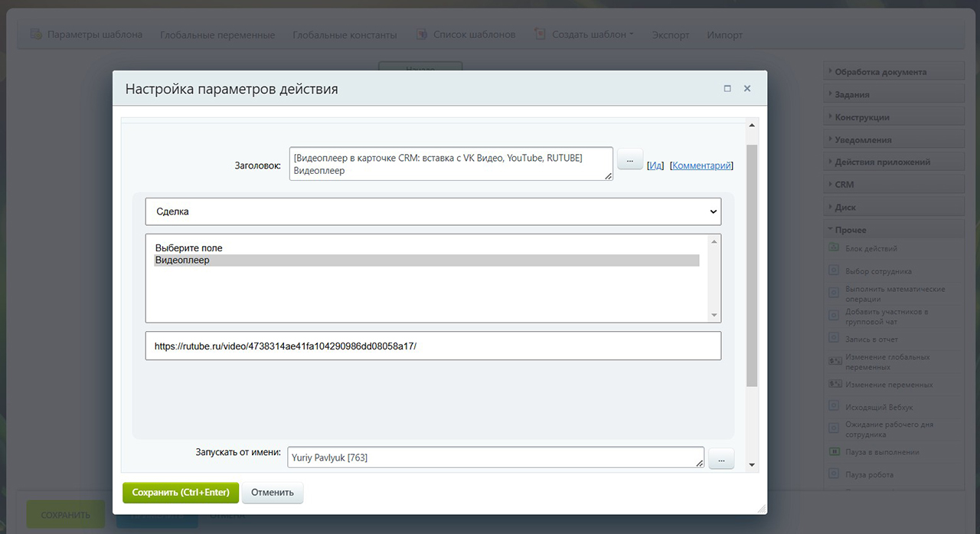This screenshot has height=534, width=980.
Task: Select the Исходящий Вебхук action icon
Action: [x=835, y=407]
